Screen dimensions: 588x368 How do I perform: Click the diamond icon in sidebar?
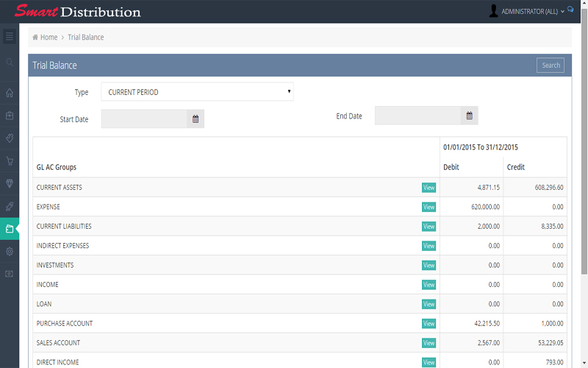click(x=10, y=183)
